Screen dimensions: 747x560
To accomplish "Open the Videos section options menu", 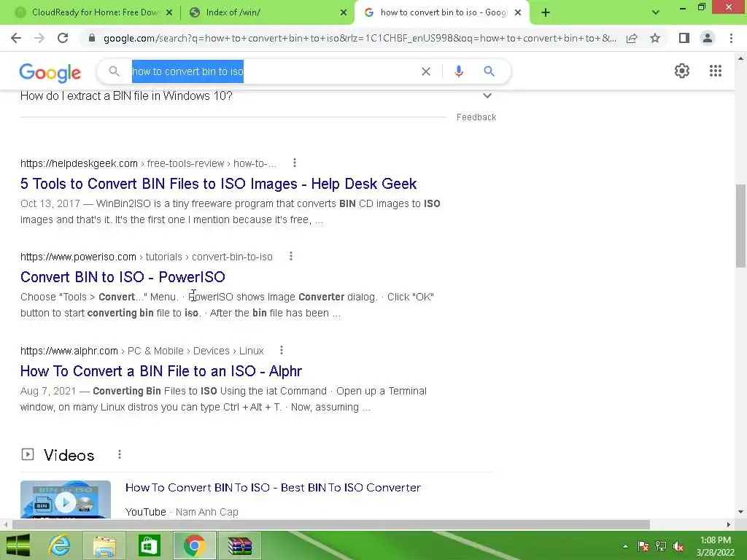I will point(120,455).
